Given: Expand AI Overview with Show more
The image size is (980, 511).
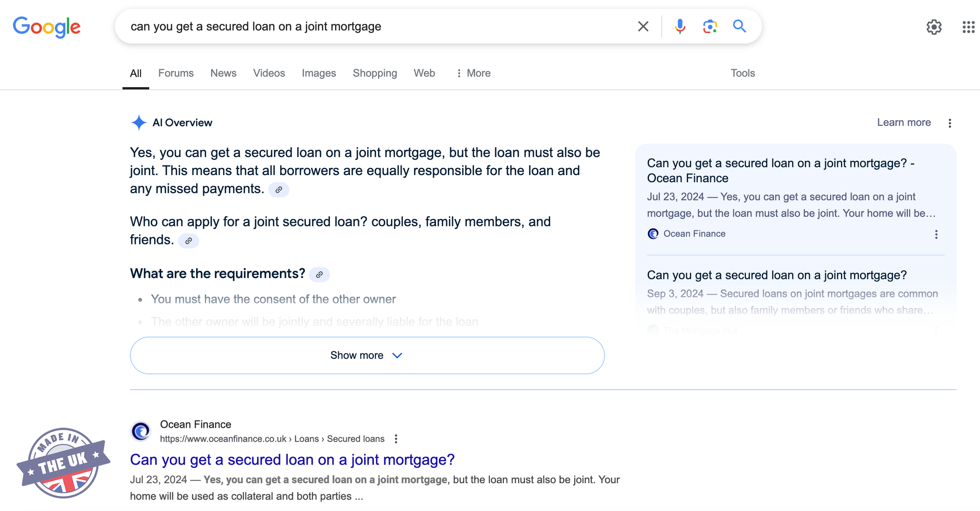Looking at the screenshot, I should tap(367, 355).
